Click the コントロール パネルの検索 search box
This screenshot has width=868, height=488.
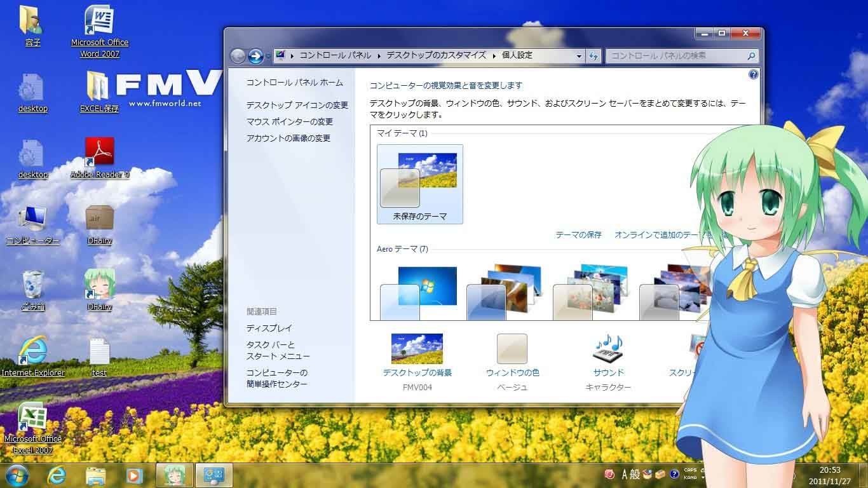coord(675,56)
